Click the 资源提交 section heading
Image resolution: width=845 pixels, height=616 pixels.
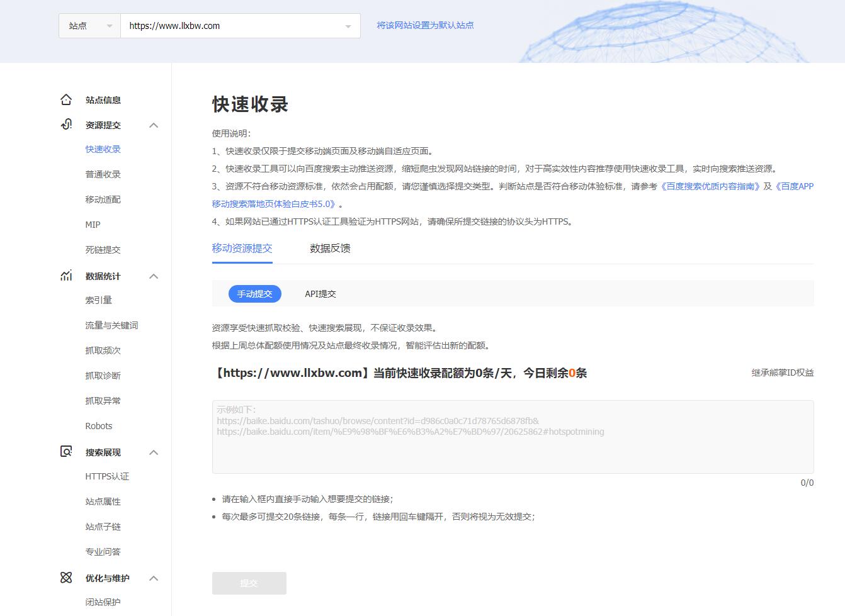[x=103, y=125]
